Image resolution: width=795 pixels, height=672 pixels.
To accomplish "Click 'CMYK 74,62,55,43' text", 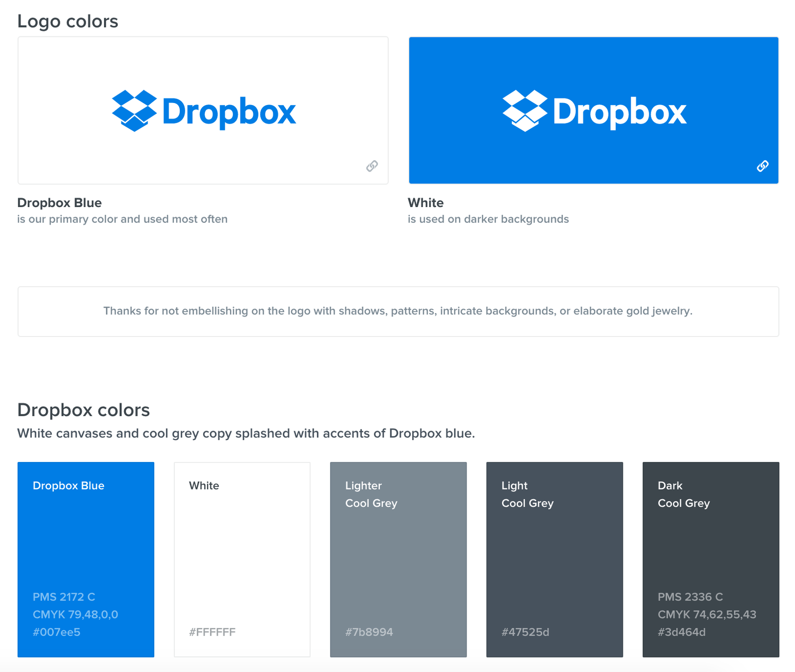I will (x=707, y=614).
